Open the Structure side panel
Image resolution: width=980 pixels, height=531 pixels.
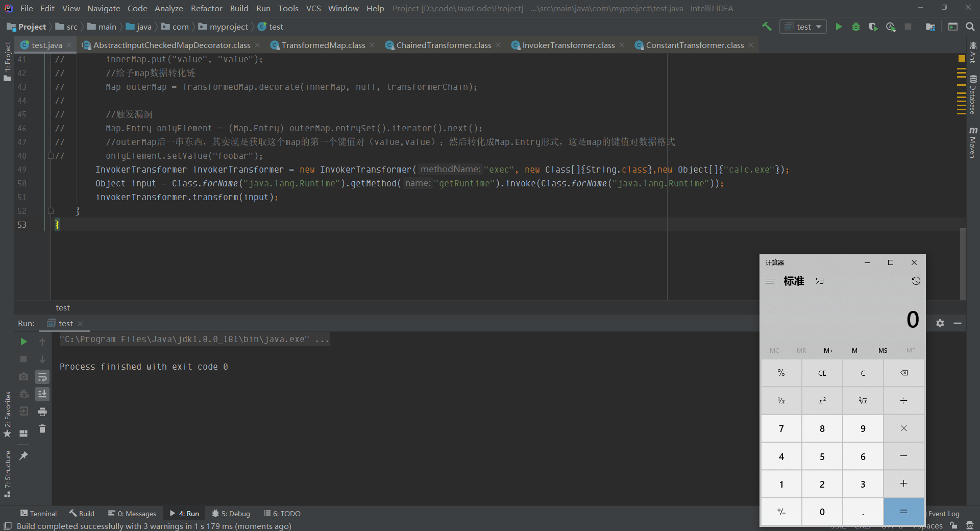[7, 474]
